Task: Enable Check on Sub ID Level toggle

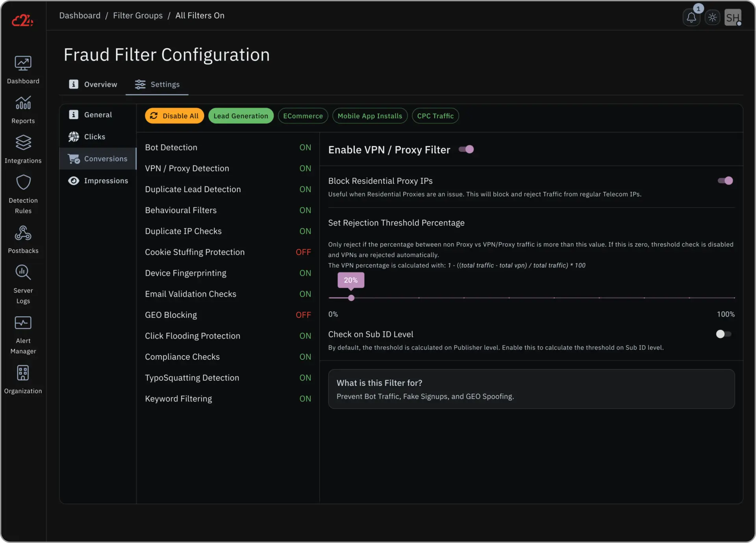Action: tap(723, 334)
